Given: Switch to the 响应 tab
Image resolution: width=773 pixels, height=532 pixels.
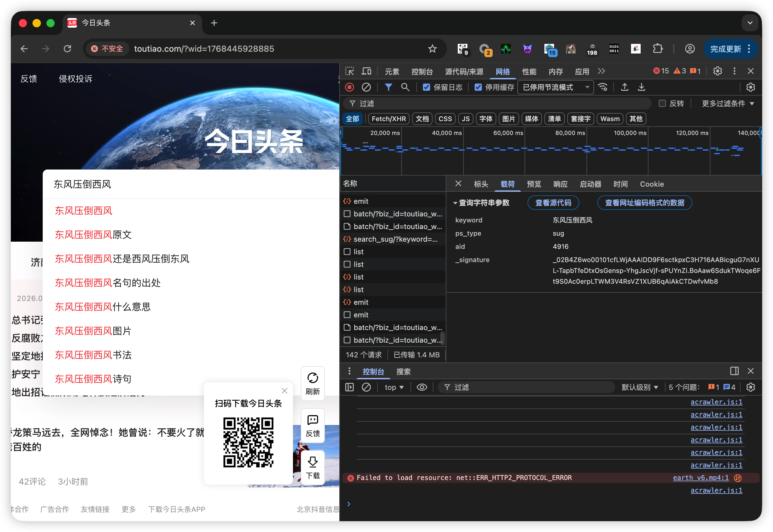Looking at the screenshot, I should [560, 184].
